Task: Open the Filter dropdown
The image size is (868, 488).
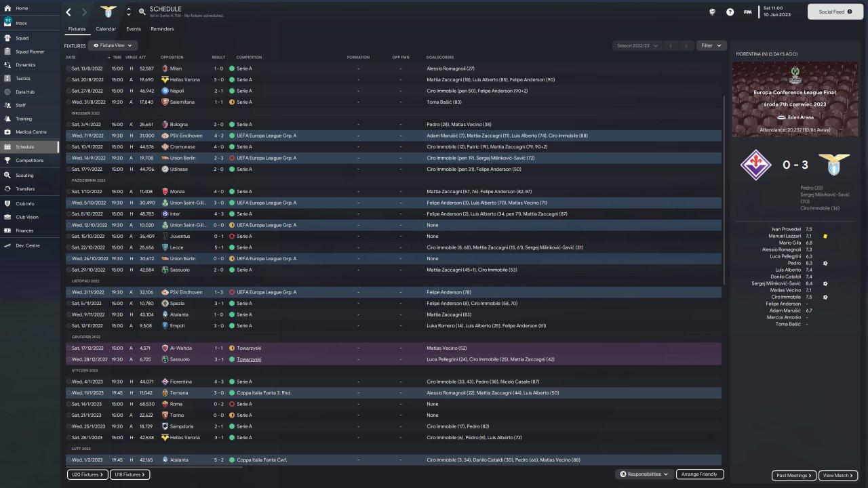Action: tap(711, 45)
